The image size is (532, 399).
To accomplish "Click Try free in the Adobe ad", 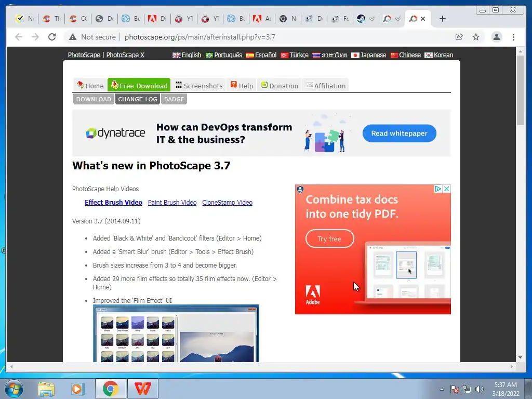I will click(330, 238).
